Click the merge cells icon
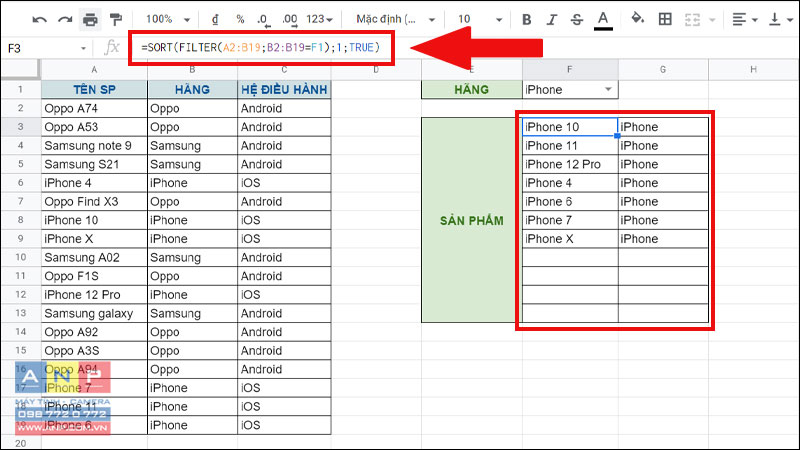Image resolution: width=800 pixels, height=450 pixels. 692,19
